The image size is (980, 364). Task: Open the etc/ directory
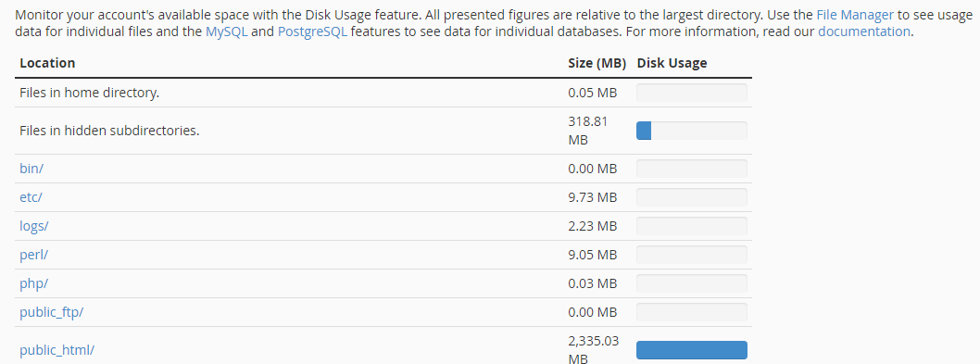(31, 197)
